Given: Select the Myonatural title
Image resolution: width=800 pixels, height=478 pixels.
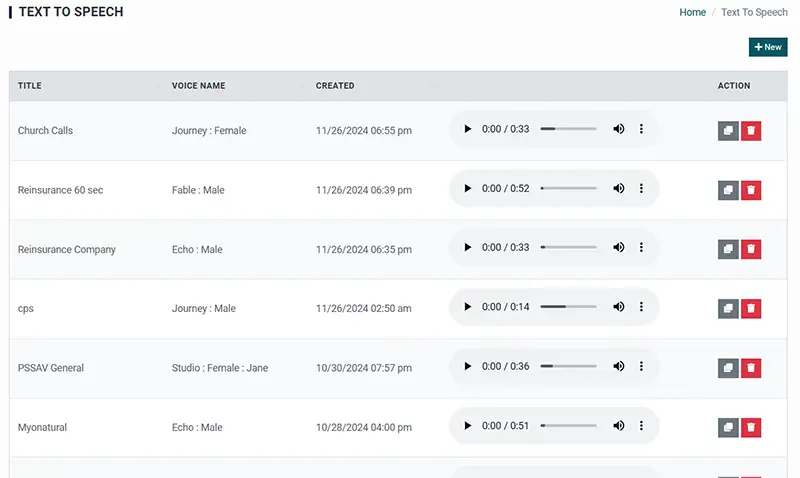Looking at the screenshot, I should (x=42, y=427).
